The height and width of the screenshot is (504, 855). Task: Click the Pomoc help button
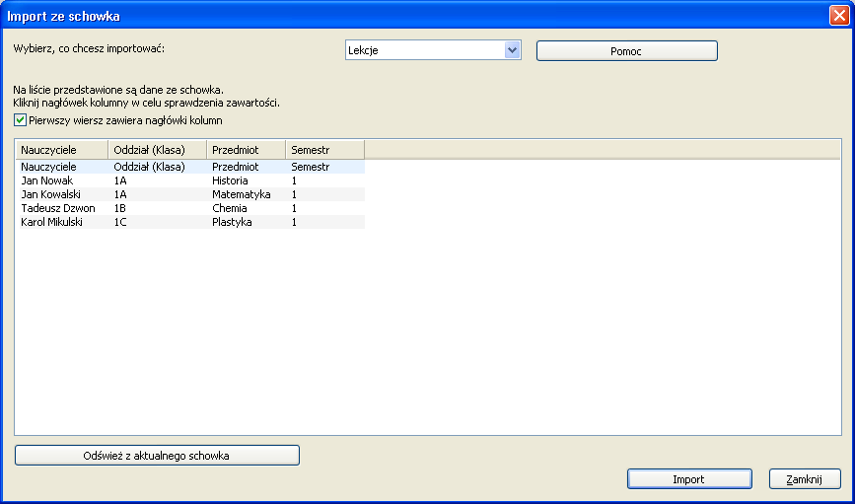[626, 51]
